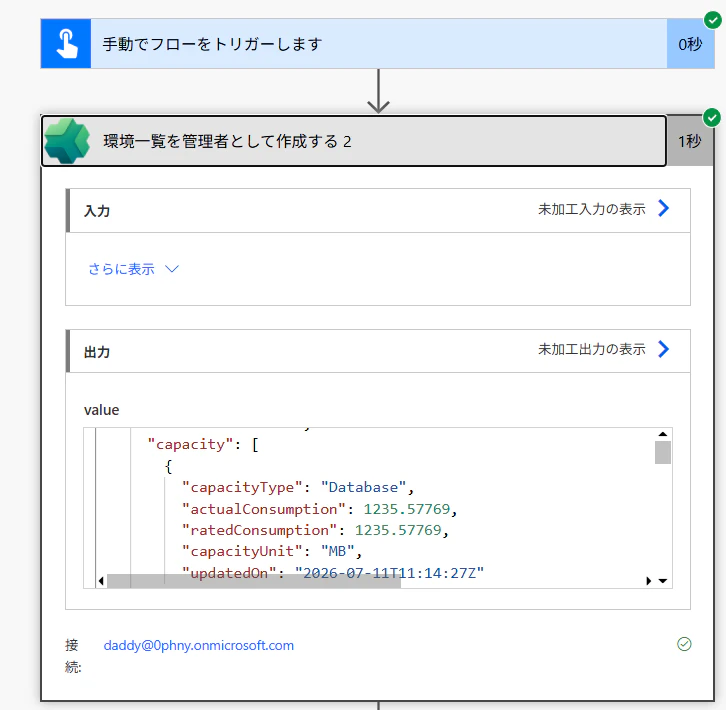The height and width of the screenshot is (710, 726).
Task: Open 未加工出力の表示 link
Action: click(591, 349)
